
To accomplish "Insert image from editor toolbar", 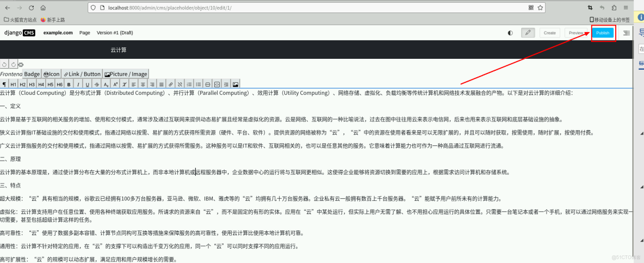I will [x=236, y=84].
